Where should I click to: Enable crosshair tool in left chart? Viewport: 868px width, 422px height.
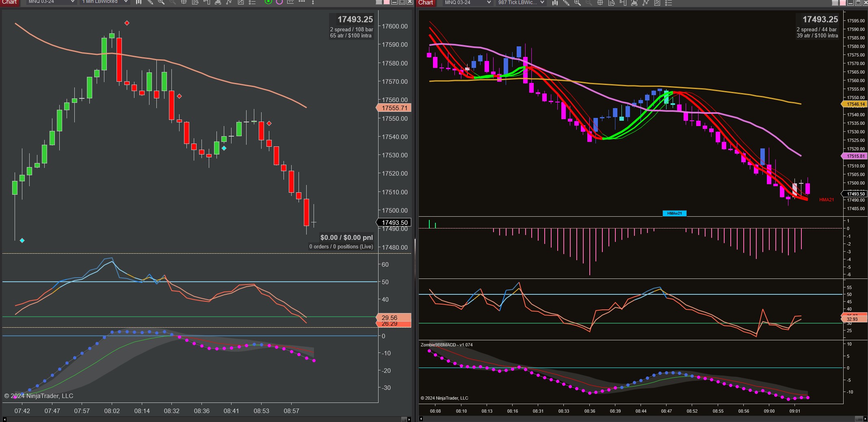pyautogui.click(x=184, y=2)
